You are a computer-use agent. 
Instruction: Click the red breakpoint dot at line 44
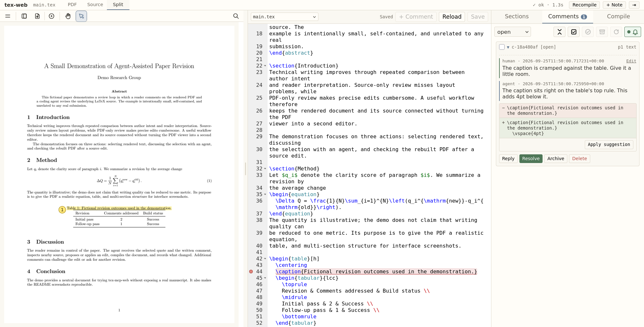click(251, 272)
